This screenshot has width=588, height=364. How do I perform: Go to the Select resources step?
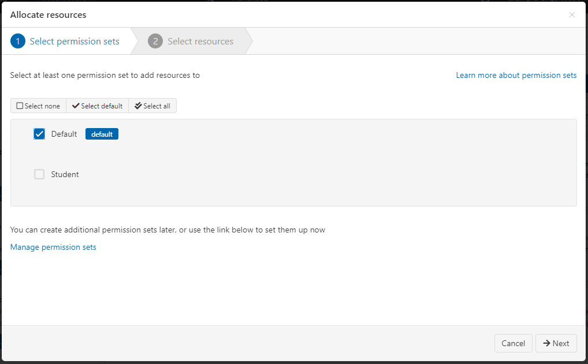click(x=200, y=42)
